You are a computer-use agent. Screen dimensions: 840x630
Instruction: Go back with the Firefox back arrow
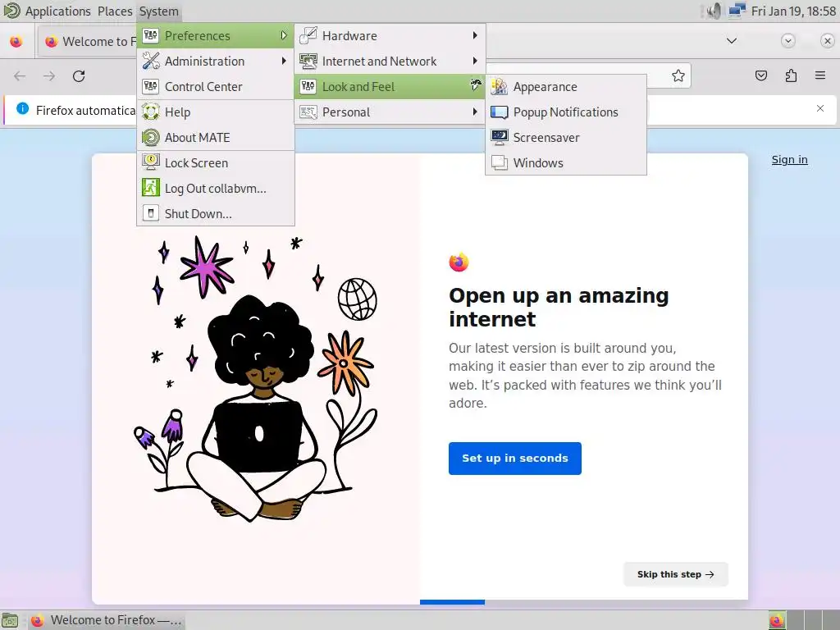pos(20,76)
